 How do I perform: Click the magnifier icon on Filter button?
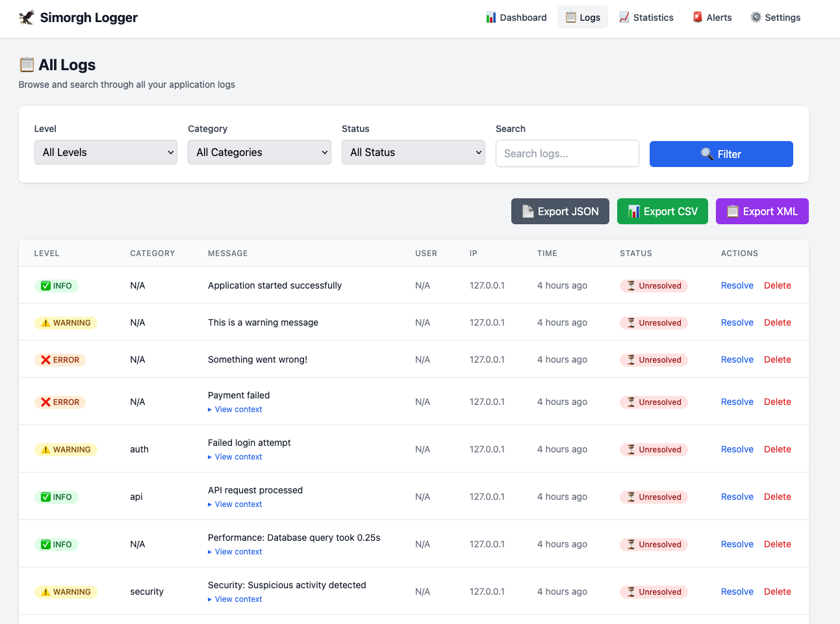coord(707,154)
